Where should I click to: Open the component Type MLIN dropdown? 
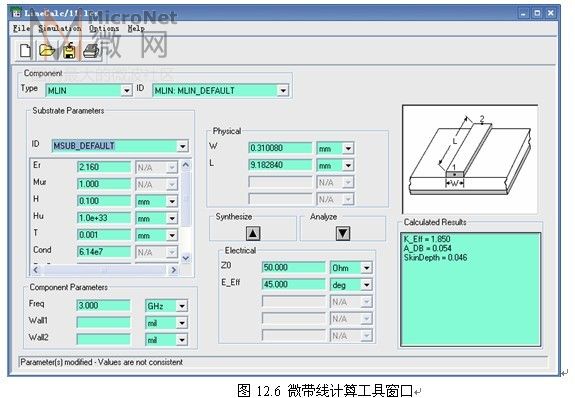coord(127,90)
